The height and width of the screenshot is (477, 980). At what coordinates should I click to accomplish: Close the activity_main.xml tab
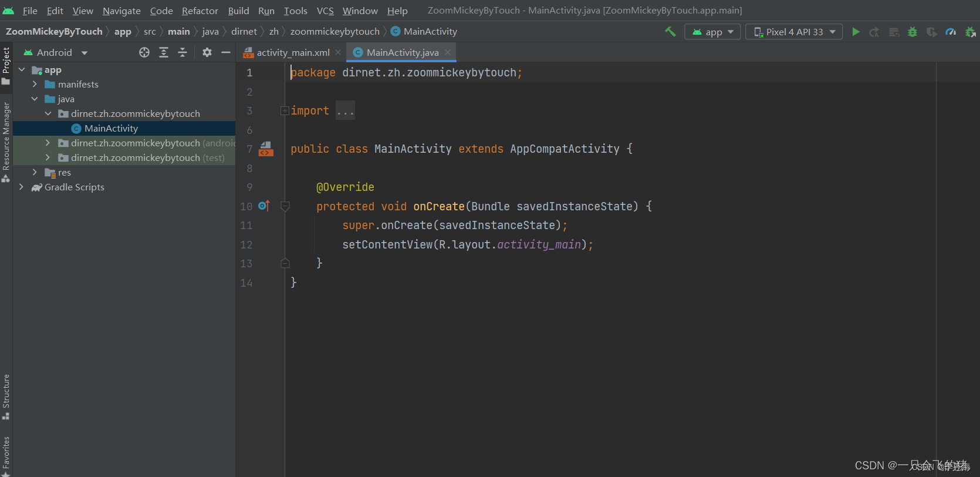coord(338,52)
